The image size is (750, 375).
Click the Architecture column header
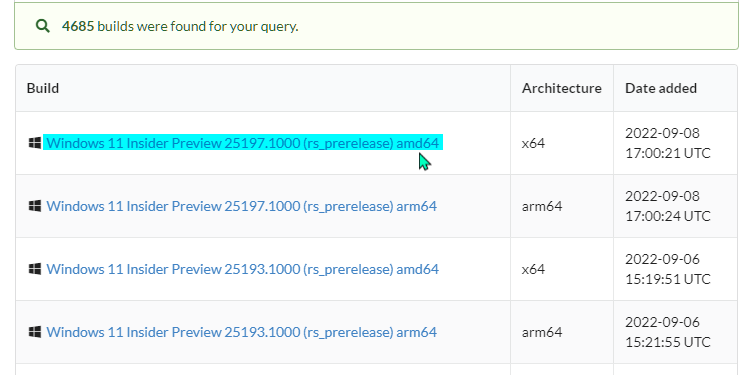coord(562,88)
